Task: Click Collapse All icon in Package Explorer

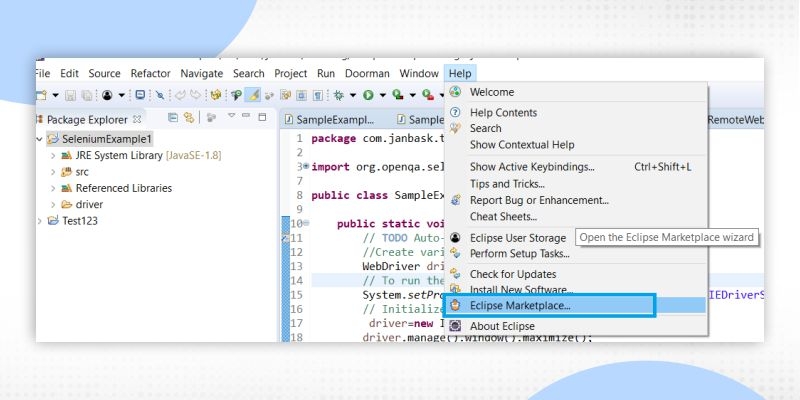Action: (173, 118)
